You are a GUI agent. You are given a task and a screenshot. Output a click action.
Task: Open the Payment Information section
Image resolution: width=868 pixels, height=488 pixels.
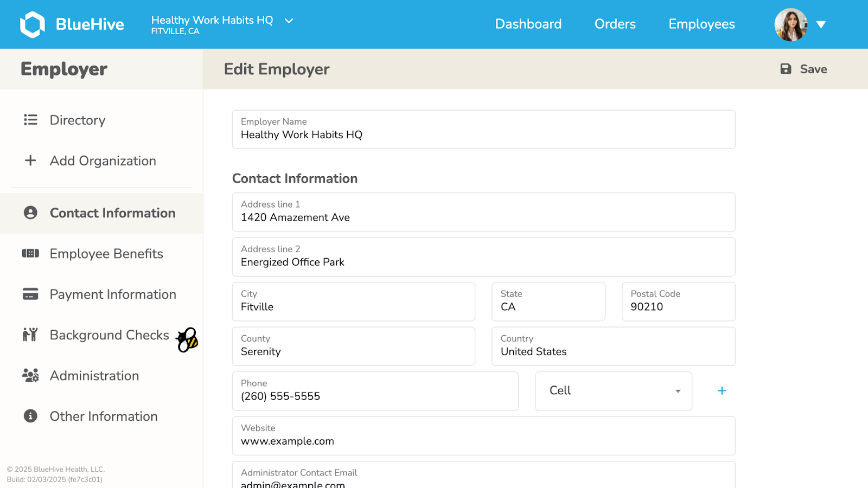(101, 294)
